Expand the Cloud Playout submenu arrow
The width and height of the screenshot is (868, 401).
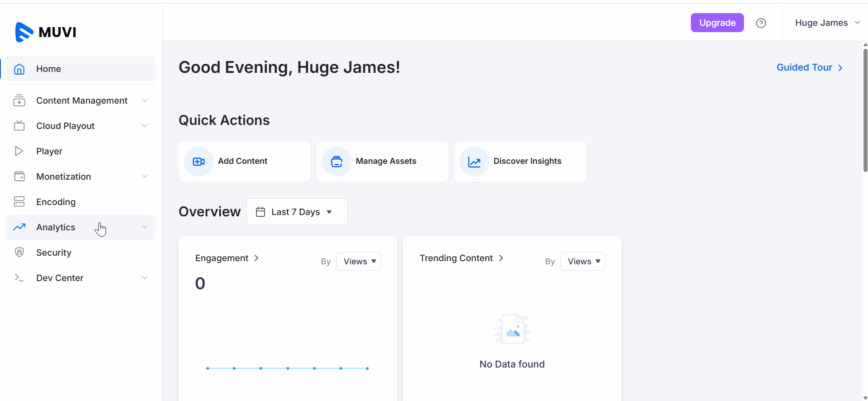145,126
